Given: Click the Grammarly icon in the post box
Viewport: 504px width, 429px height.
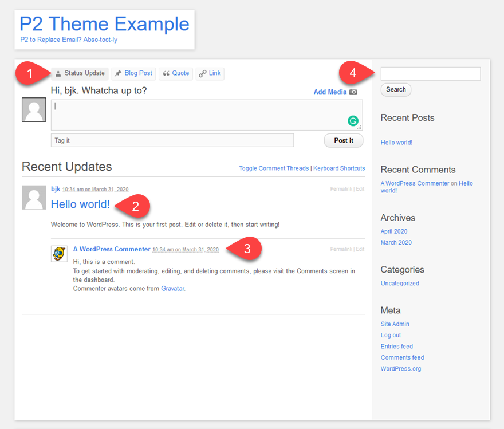Looking at the screenshot, I should point(353,121).
